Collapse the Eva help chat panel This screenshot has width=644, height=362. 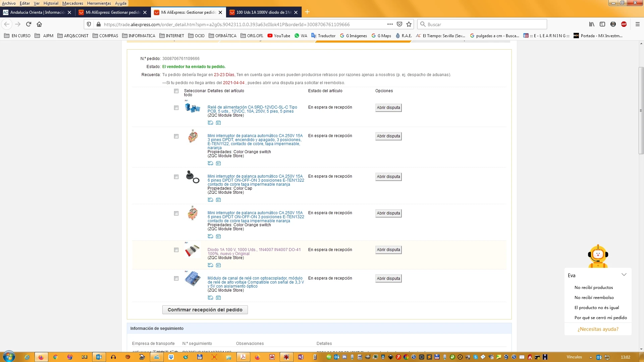(624, 275)
